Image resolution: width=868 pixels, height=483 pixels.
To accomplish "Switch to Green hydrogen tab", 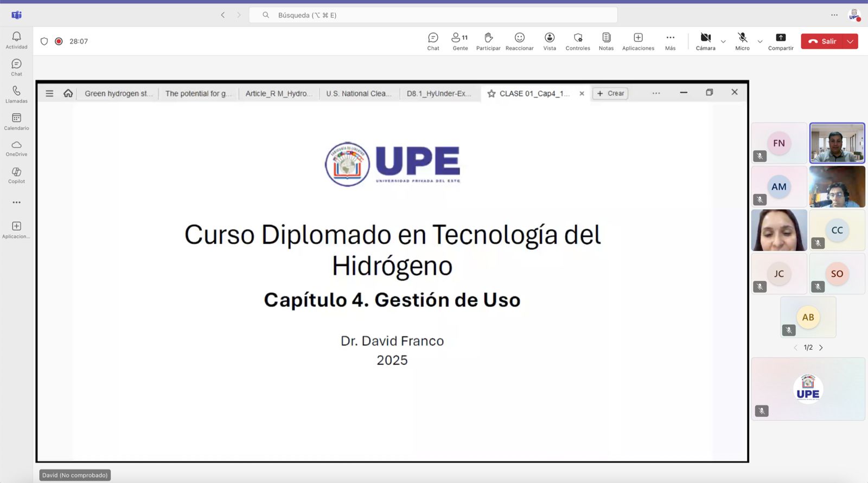I will (118, 93).
